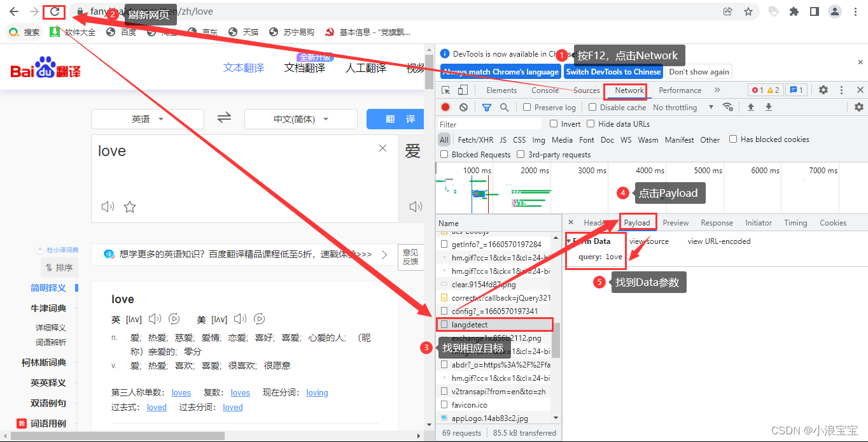Click Switch DevTools to Chinese button
868x442 pixels.
point(613,72)
